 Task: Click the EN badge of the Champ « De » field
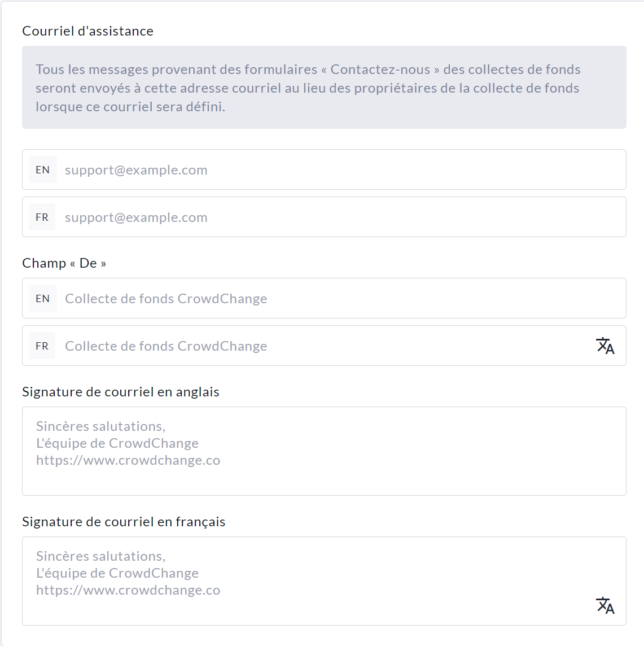pyautogui.click(x=42, y=299)
